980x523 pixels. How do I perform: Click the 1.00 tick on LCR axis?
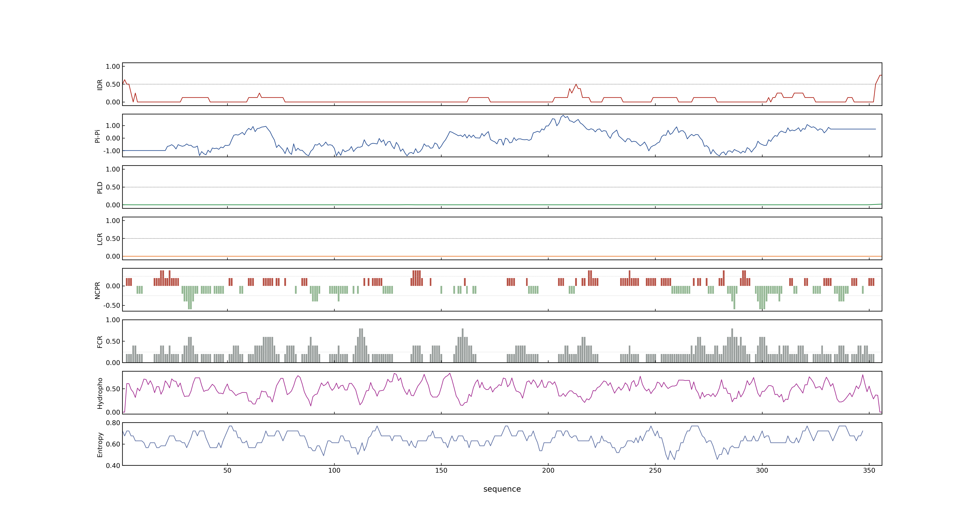113,221
